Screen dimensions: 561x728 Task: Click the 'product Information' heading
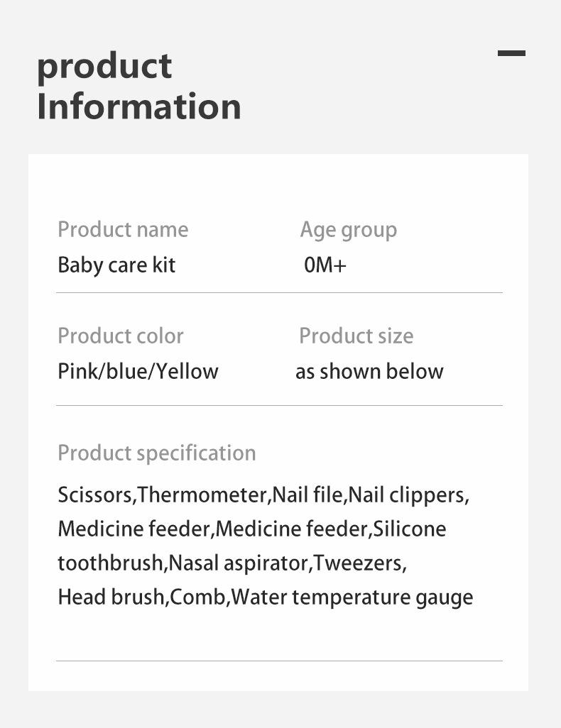click(139, 87)
